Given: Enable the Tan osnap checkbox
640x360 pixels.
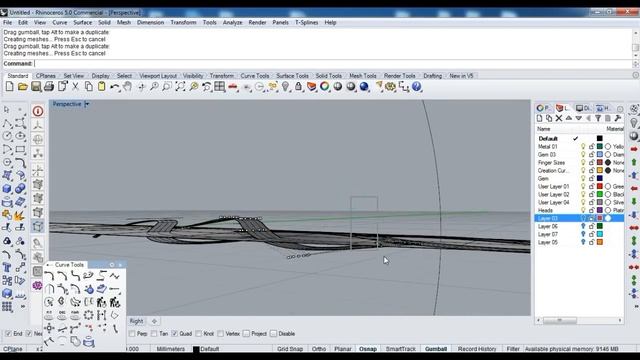Looking at the screenshot, I should point(154,333).
